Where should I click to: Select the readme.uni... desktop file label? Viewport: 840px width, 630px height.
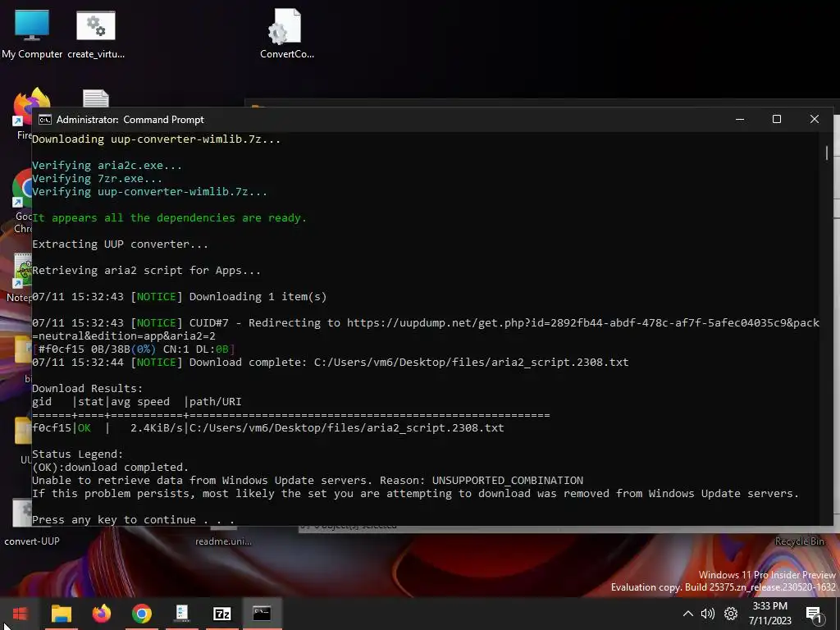coord(223,541)
